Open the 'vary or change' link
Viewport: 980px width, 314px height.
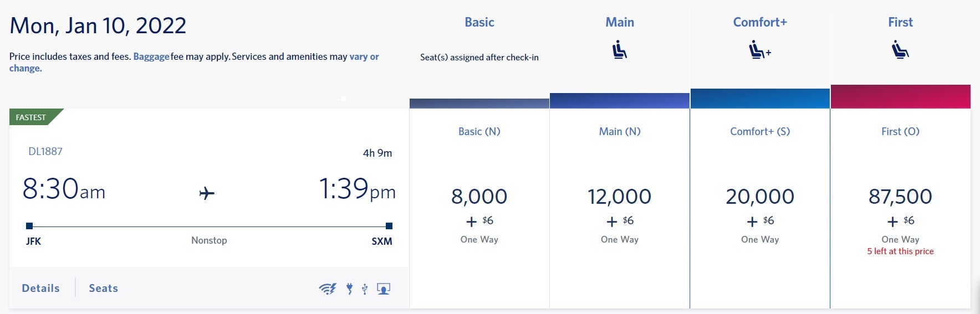pos(194,62)
